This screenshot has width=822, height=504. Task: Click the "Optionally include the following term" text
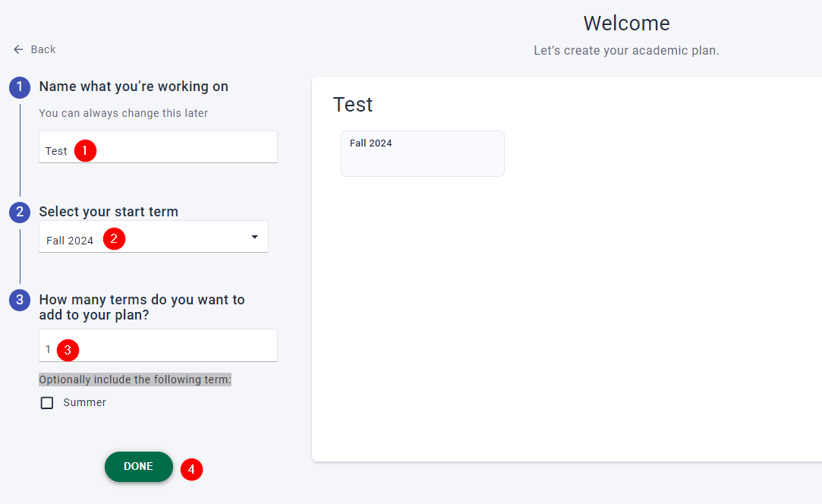[135, 380]
